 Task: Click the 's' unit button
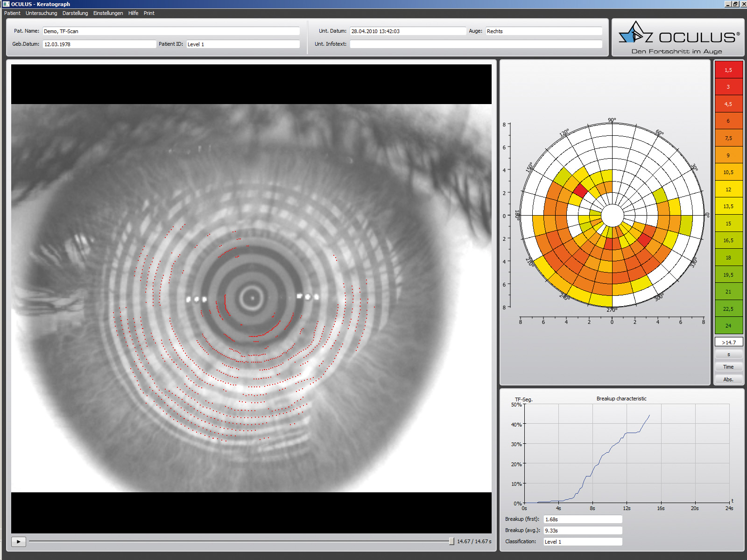[728, 355]
